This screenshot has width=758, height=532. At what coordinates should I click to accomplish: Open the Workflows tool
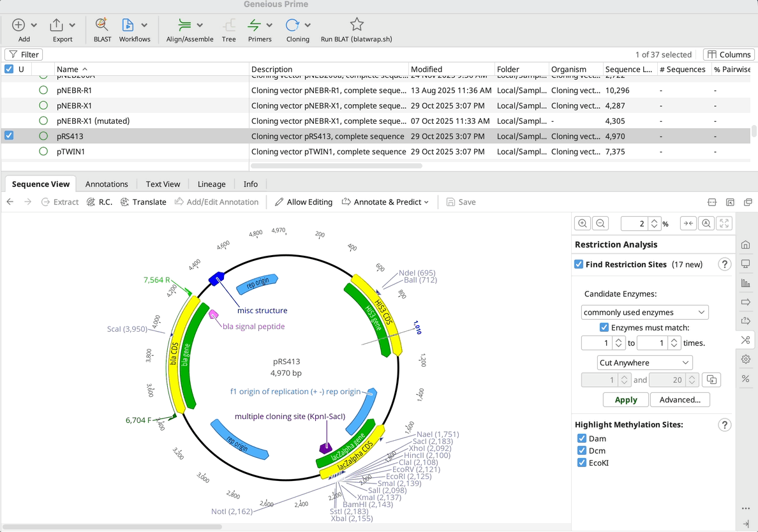click(x=128, y=26)
